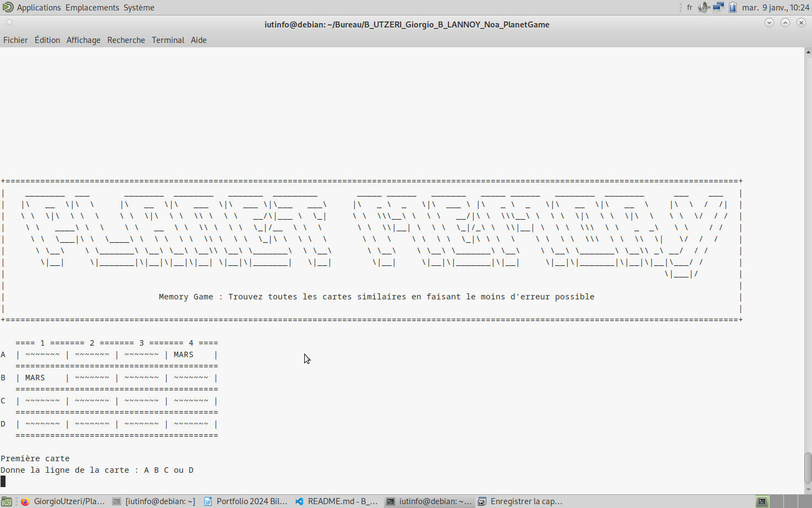Open the Système panel menu
Screen dimensions: 812x508
click(x=139, y=8)
